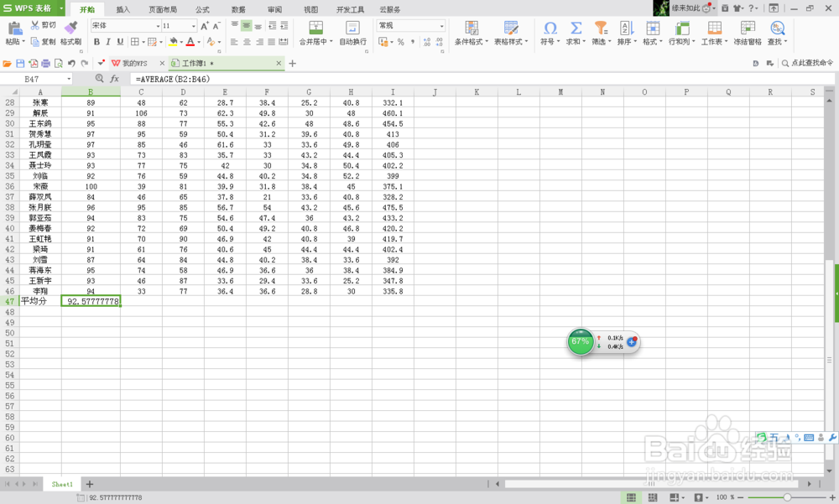
Task: Expand the fill color dropdown arrow
Action: tap(181, 42)
